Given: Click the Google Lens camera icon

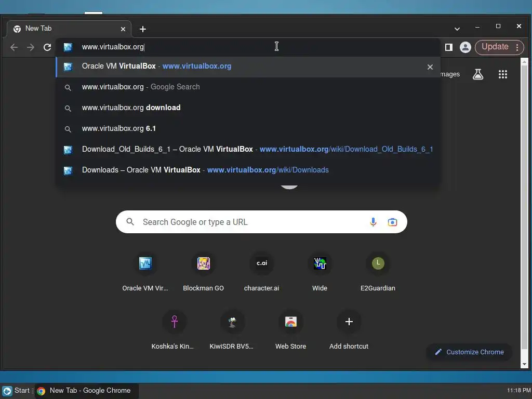Looking at the screenshot, I should [x=392, y=222].
